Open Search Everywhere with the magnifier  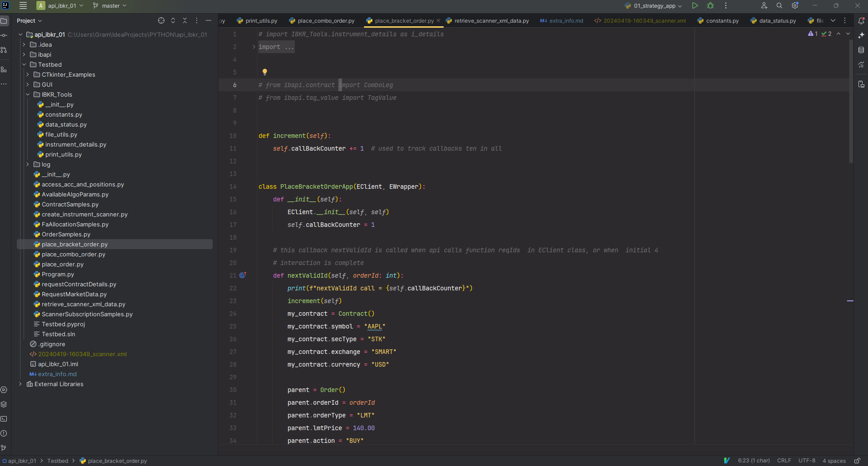[x=779, y=5]
